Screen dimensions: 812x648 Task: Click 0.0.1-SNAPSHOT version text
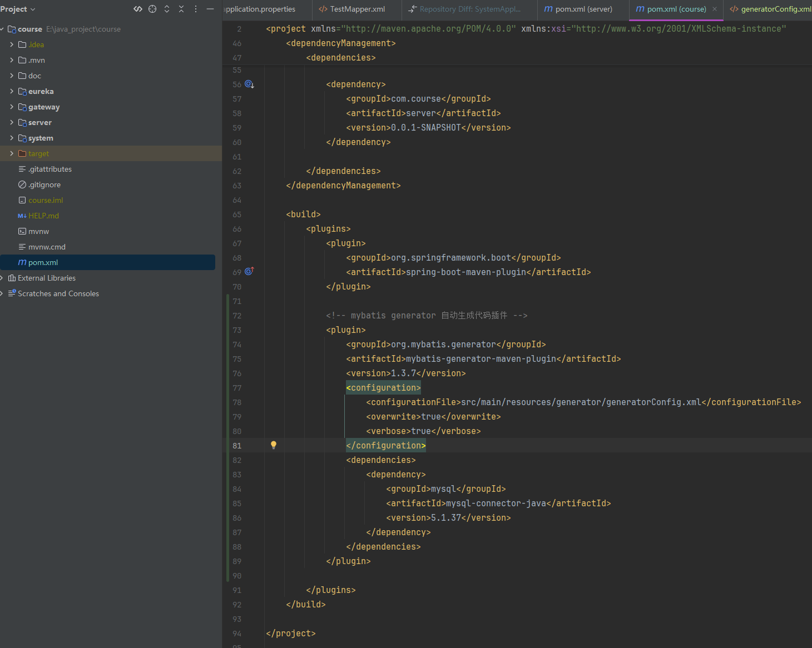426,128
